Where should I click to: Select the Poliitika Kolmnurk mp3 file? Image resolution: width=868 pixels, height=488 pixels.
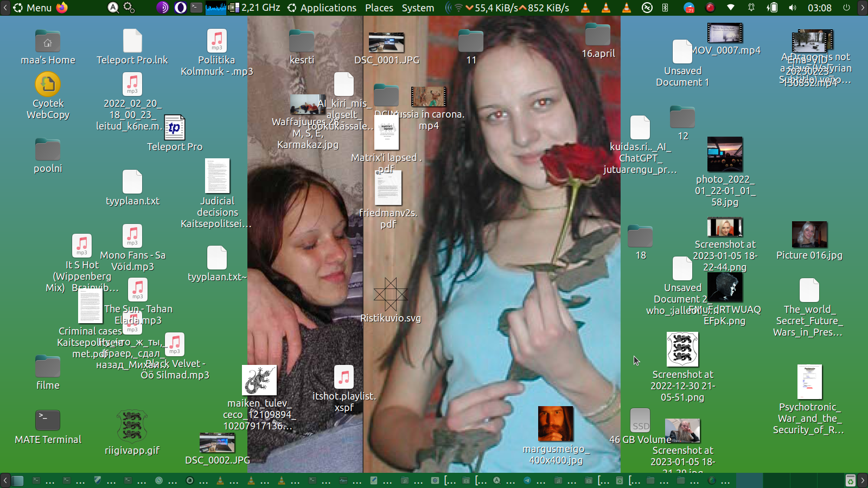click(x=217, y=53)
